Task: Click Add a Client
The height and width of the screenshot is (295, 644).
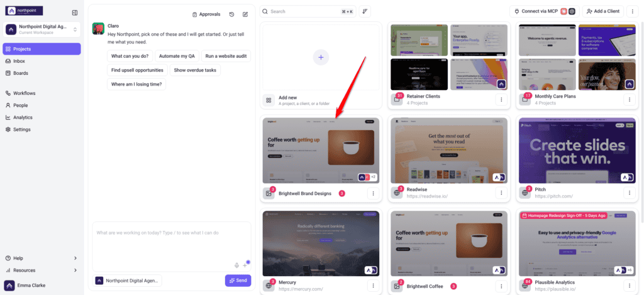Action: (x=603, y=11)
